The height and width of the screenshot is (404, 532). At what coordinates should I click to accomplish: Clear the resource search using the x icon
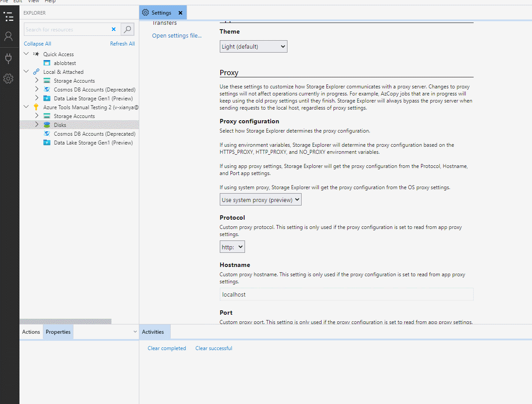(114, 29)
